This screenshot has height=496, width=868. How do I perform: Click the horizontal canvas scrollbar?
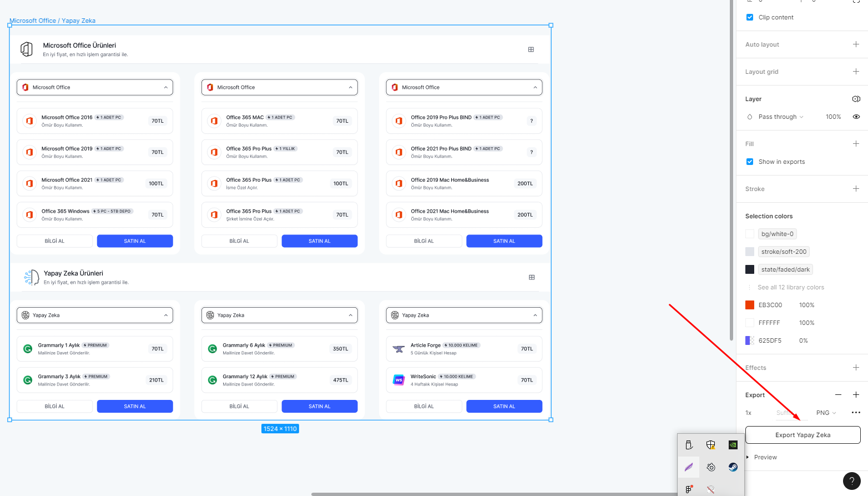494,494
